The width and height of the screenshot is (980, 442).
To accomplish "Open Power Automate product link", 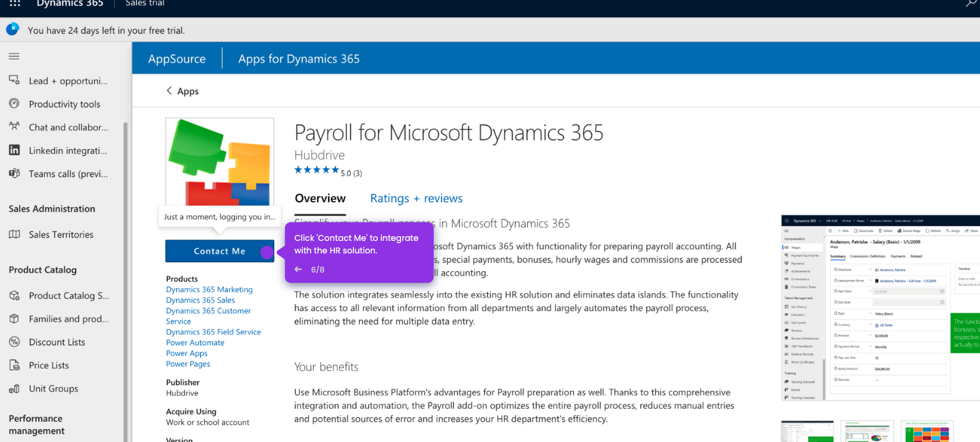I will point(195,343).
